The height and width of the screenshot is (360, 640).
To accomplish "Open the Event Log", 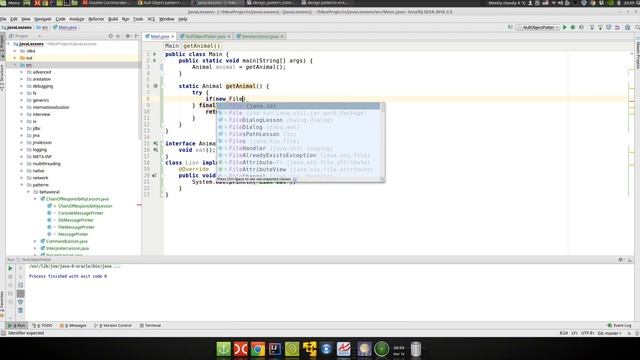I will 619,325.
